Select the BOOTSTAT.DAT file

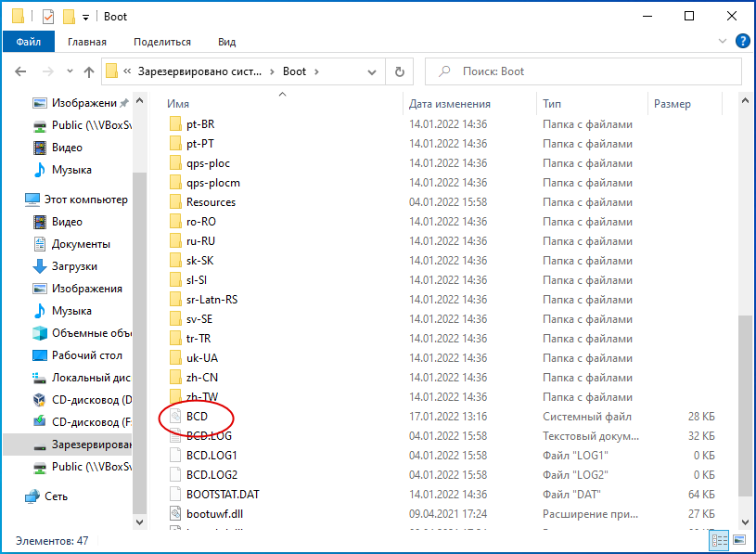coord(223,495)
